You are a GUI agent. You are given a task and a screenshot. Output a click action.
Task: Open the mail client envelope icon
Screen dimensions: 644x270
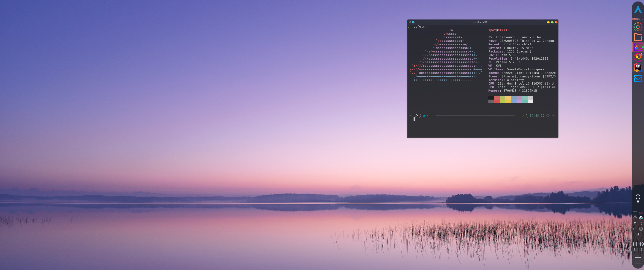coord(638,78)
